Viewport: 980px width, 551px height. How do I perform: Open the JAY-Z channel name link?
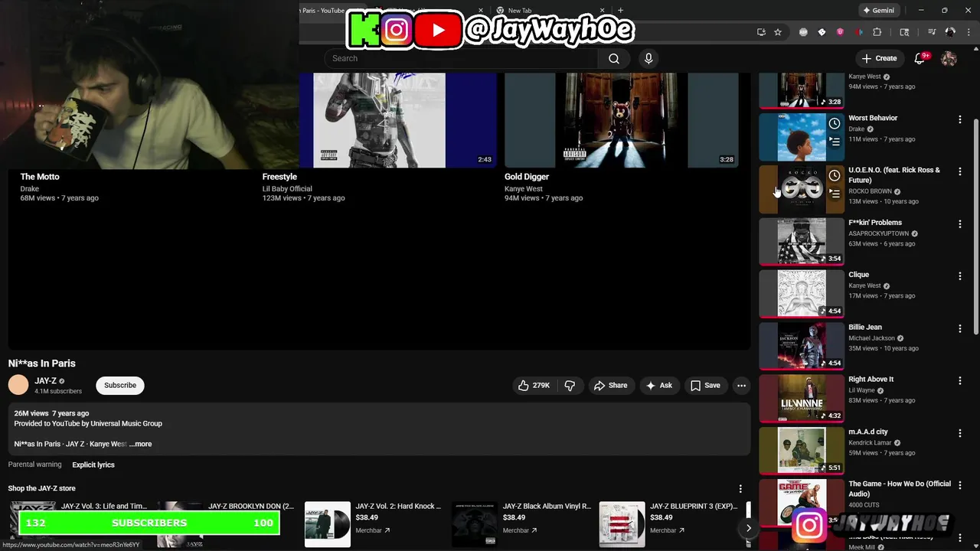[45, 380]
